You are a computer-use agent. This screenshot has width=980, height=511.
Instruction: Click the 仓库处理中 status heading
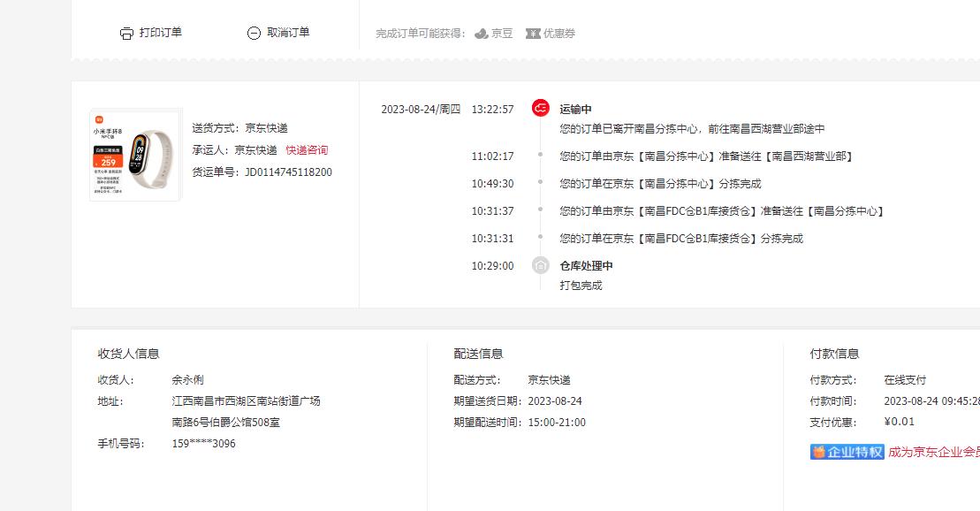586,266
